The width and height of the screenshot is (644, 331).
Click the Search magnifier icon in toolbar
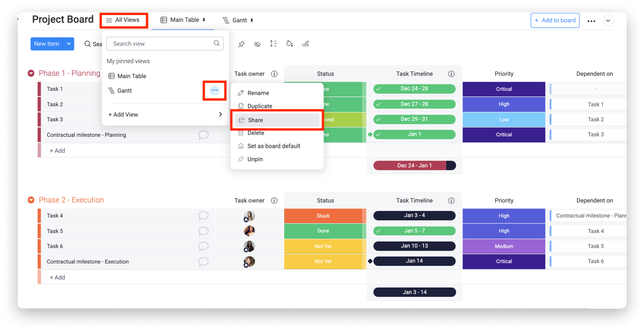pyautogui.click(x=88, y=44)
